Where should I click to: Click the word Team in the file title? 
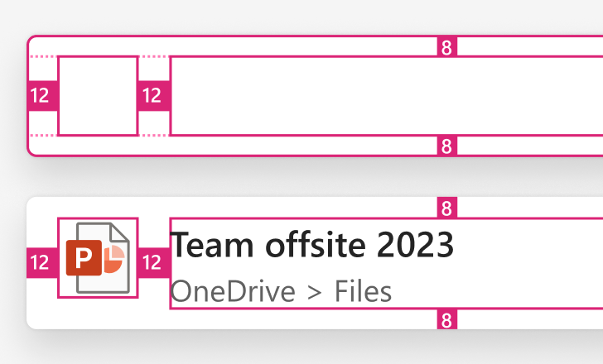[x=211, y=245]
